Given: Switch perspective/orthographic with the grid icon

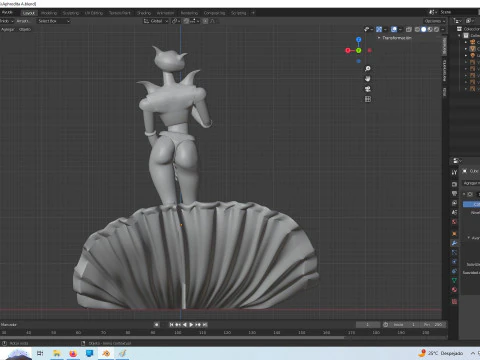Looking at the screenshot, I should 368,99.
